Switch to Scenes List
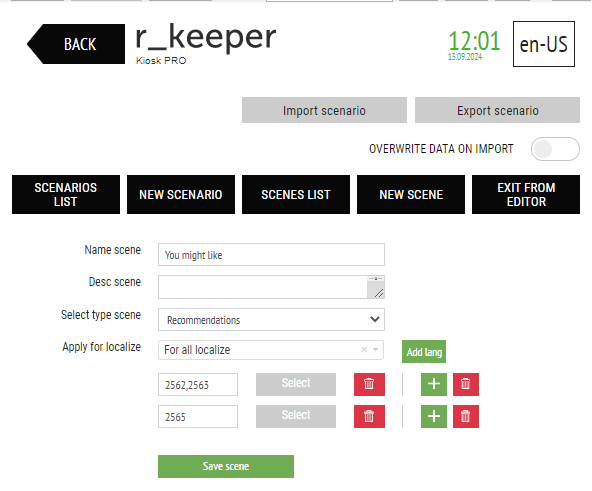This screenshot has width=592, height=491. [x=296, y=195]
